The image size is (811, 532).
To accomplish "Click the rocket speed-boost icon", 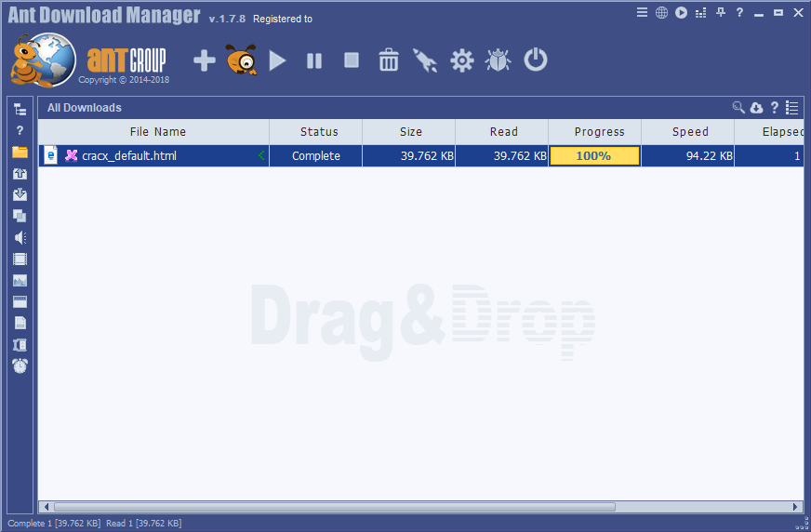I will coord(425,60).
